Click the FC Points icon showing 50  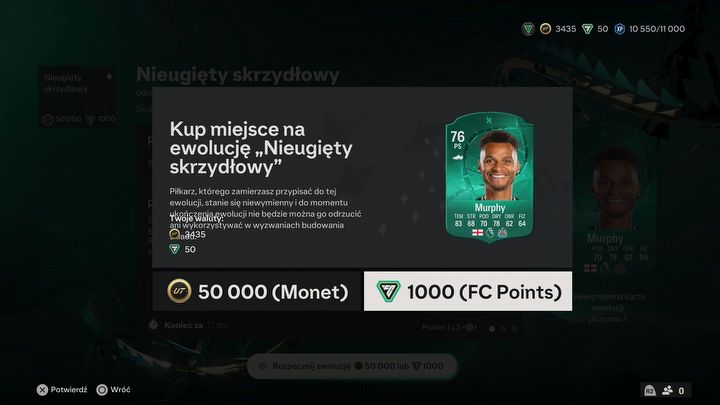[x=587, y=29]
